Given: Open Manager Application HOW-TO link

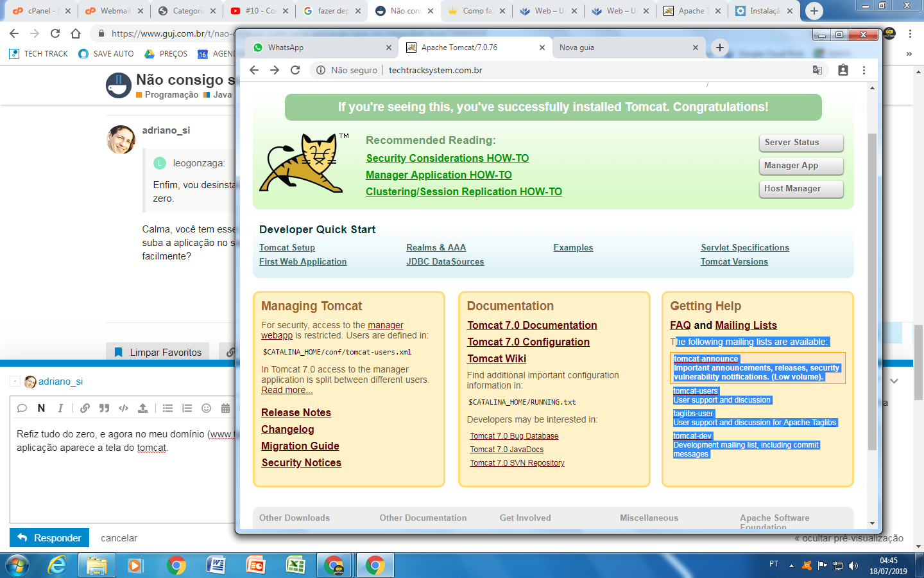Looking at the screenshot, I should pos(439,175).
